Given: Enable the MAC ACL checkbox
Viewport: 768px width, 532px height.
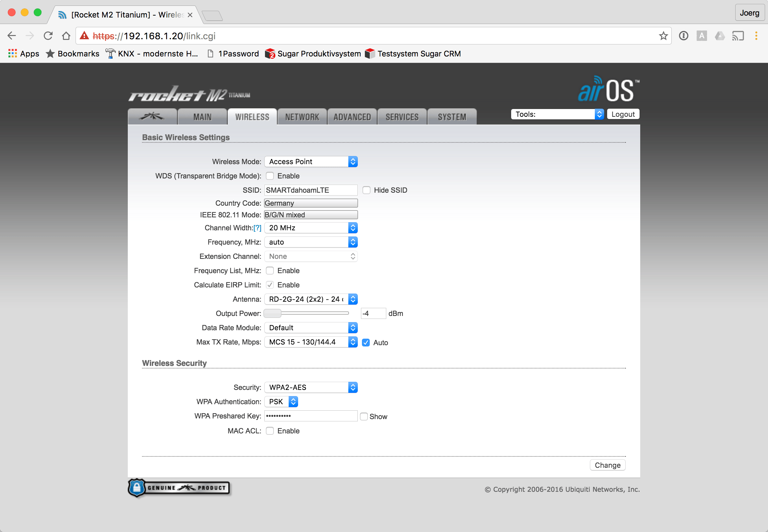Looking at the screenshot, I should pyautogui.click(x=270, y=431).
